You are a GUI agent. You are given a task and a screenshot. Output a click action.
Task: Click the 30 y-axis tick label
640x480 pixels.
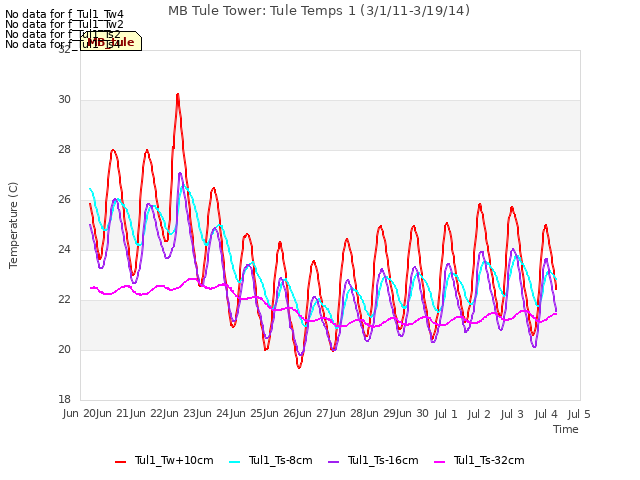(x=64, y=100)
